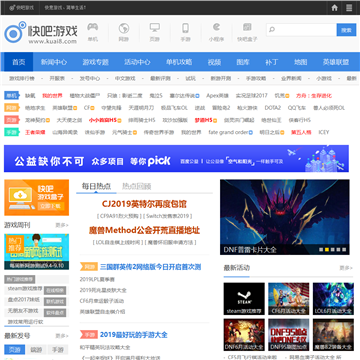Click the 实况足球2017 game link
The width and height of the screenshot is (360, 360).
point(251,96)
